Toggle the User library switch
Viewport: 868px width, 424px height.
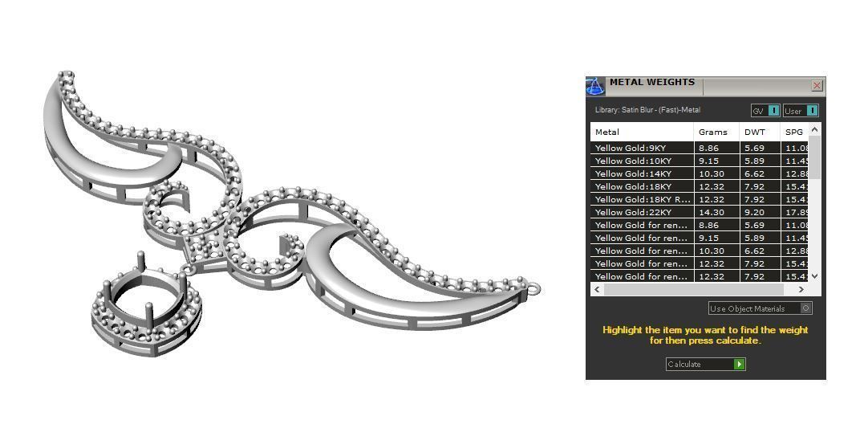801,111
